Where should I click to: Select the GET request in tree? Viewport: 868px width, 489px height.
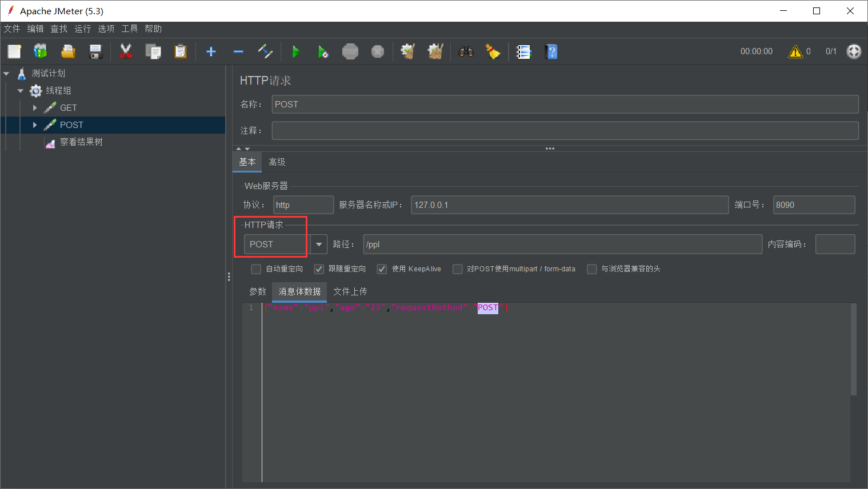pyautogui.click(x=69, y=108)
